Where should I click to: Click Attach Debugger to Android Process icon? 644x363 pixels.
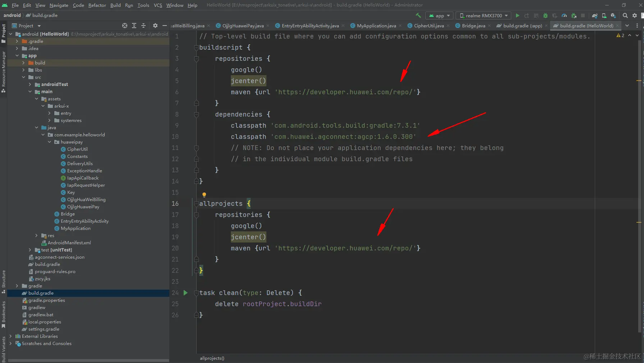pos(574,15)
